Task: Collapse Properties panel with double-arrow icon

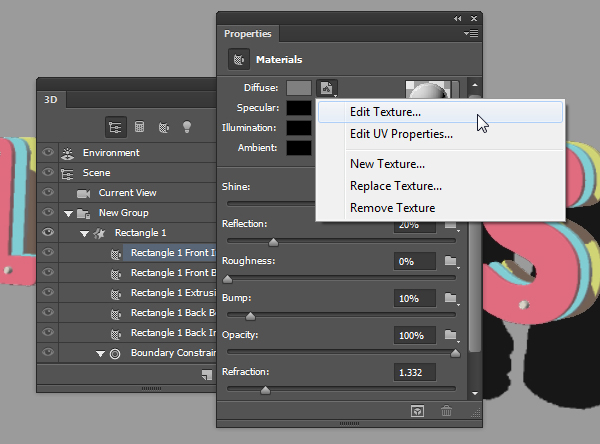Action: [458, 18]
